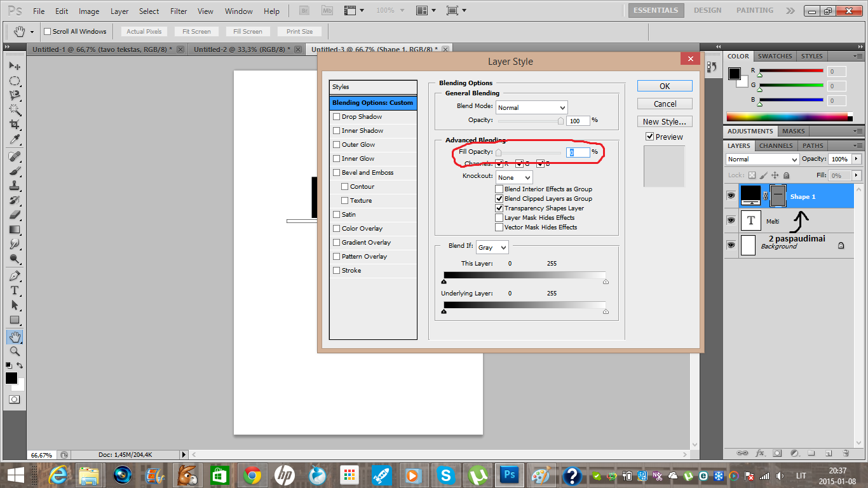Open the Chrome icon in taskbar

(252, 475)
